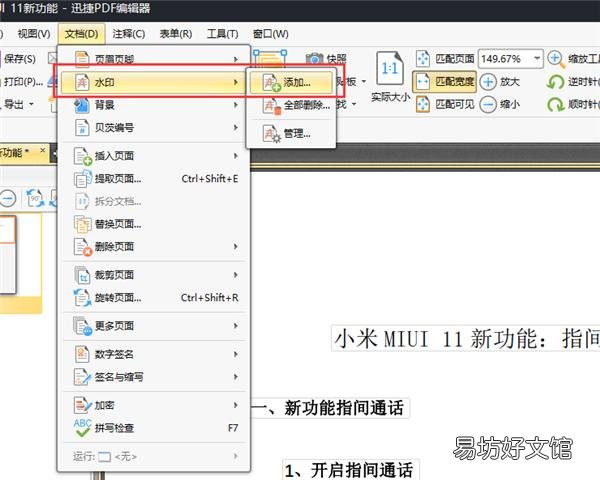Click the 实际大小 1:1 icon
This screenshot has width=600, height=480.
390,69
